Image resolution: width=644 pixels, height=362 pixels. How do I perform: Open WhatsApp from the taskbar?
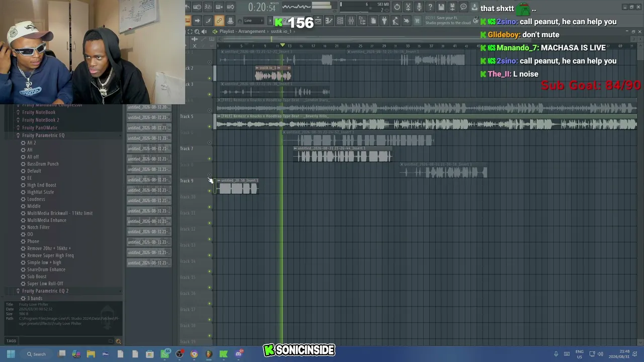click(x=165, y=354)
